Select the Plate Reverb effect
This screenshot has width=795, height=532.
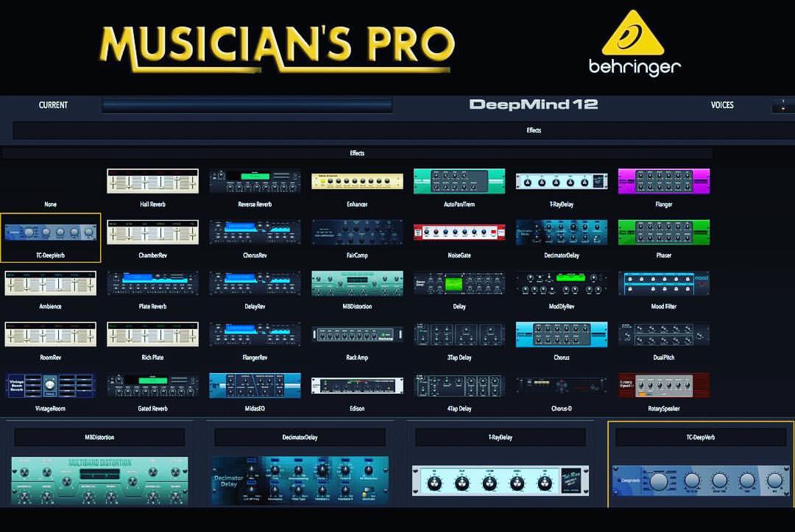coord(152,283)
